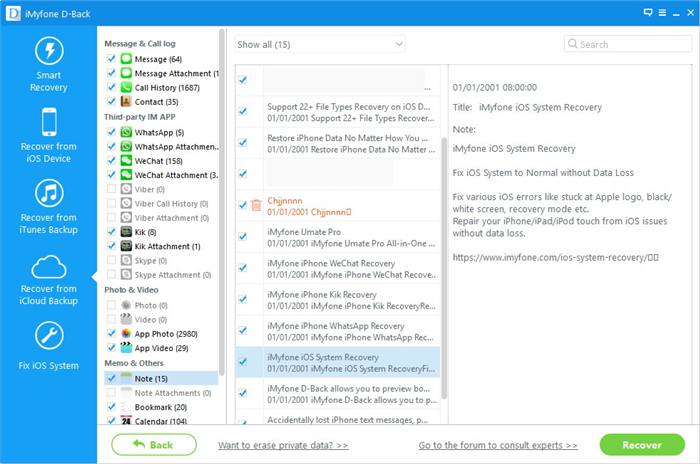
Task: Select the Calendar (104) category
Action: point(161,421)
